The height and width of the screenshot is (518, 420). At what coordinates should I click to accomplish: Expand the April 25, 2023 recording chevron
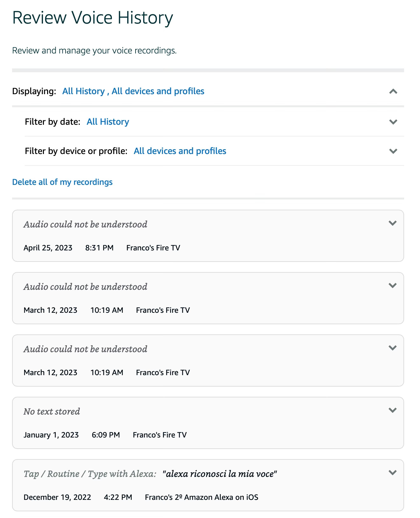coord(393,223)
